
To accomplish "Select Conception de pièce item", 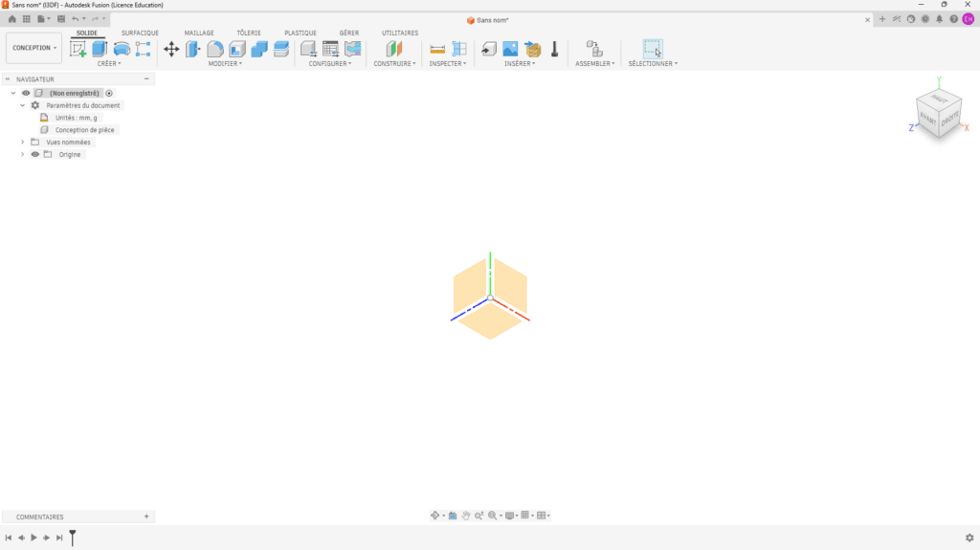I will coord(84,130).
